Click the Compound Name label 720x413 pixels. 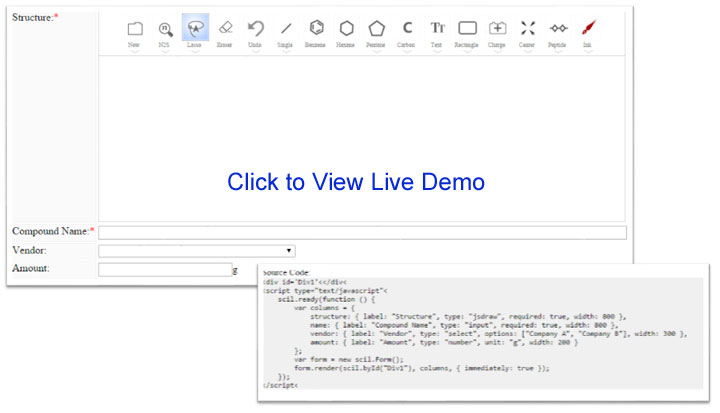pyautogui.click(x=53, y=231)
